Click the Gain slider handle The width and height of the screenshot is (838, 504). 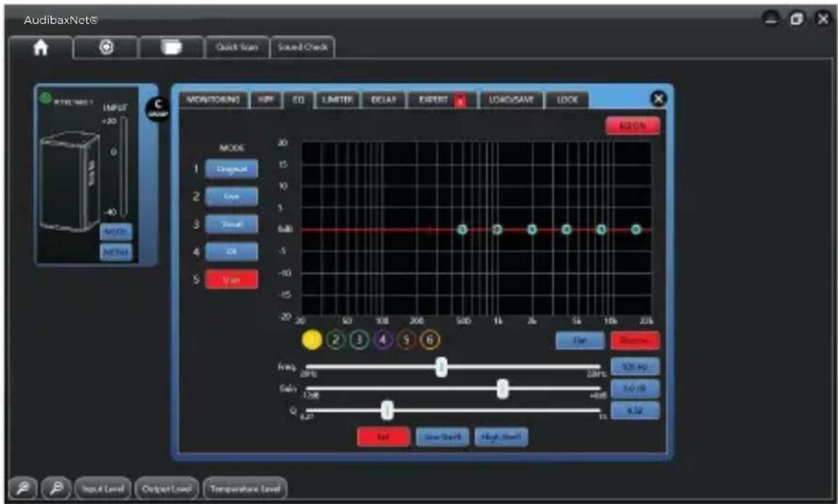point(502,389)
